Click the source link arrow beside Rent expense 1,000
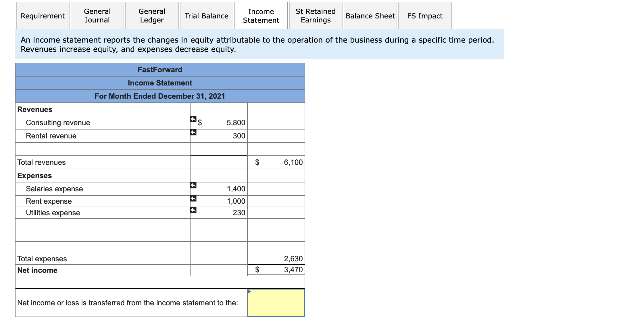Screen dimensions: 644x320 193,198
